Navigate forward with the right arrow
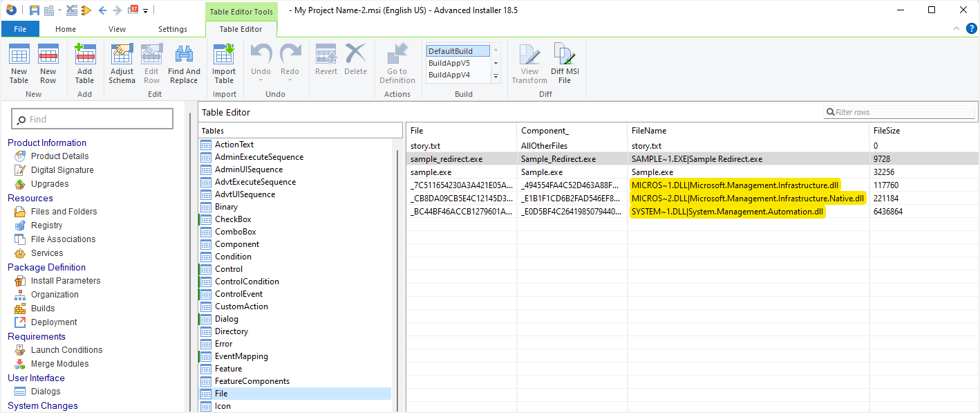Screen dimensions: 980x413 tap(117, 10)
